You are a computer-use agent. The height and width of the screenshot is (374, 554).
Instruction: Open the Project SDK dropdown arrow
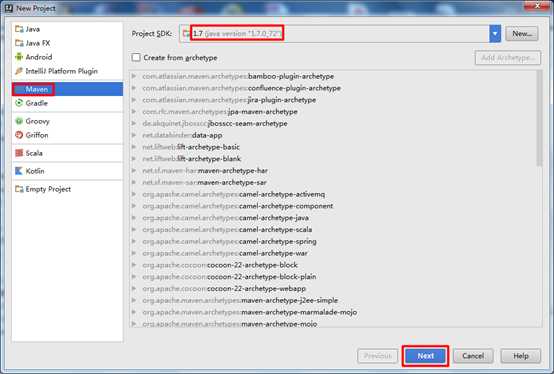click(495, 34)
